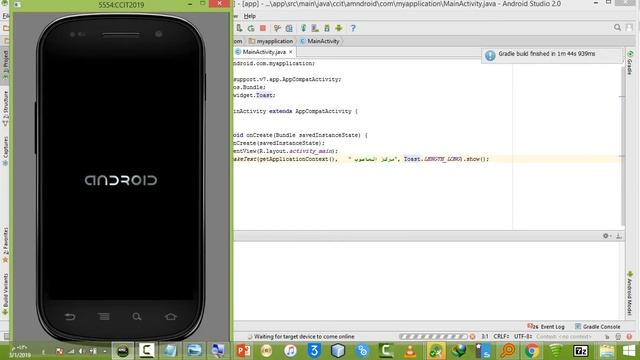Open the Gradle side tool window

[630, 63]
